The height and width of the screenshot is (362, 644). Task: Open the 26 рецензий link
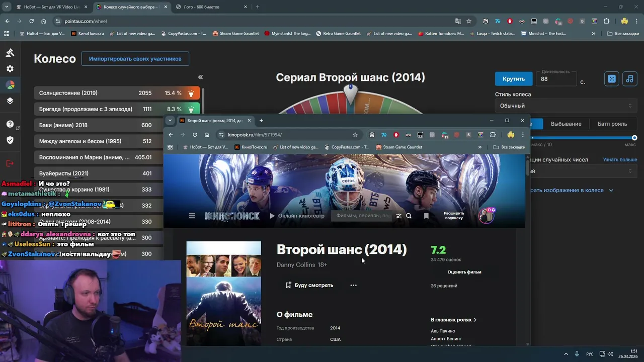444,286
